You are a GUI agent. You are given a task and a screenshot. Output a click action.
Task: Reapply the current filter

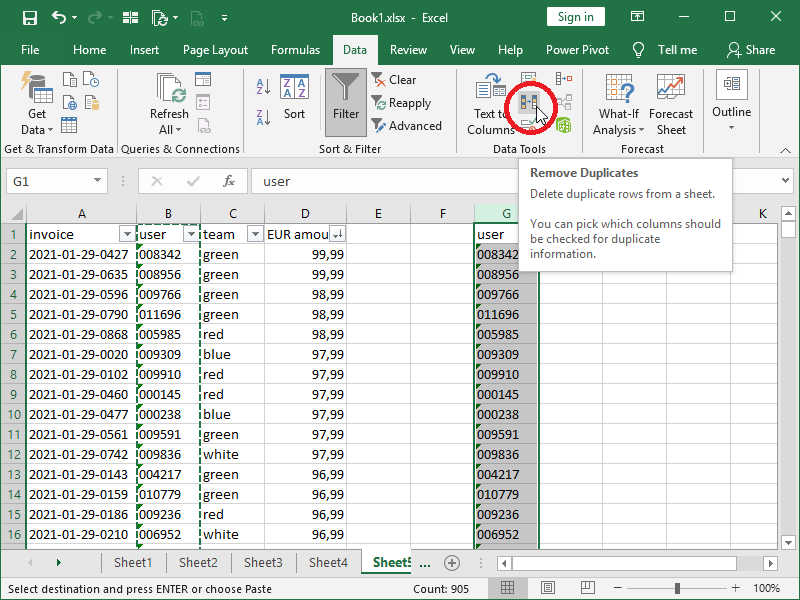(403, 103)
